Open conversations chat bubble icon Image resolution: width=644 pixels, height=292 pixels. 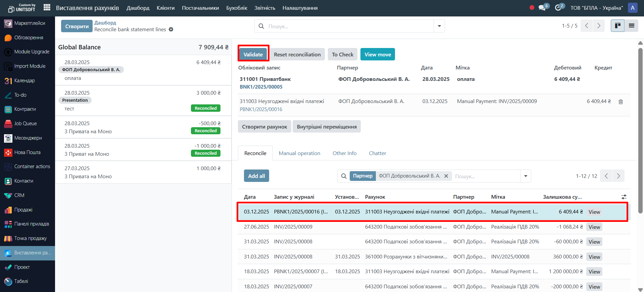point(542,8)
